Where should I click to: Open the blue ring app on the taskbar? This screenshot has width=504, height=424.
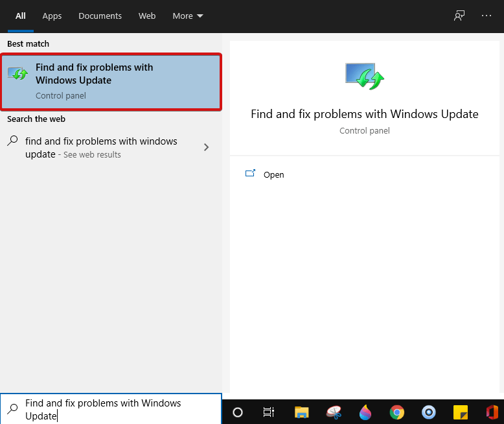click(x=429, y=412)
